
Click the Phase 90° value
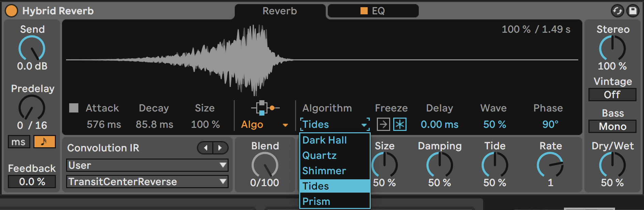[550, 124]
